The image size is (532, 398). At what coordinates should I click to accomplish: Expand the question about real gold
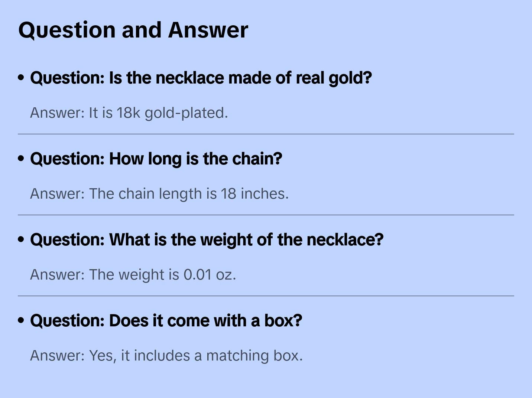click(x=201, y=78)
